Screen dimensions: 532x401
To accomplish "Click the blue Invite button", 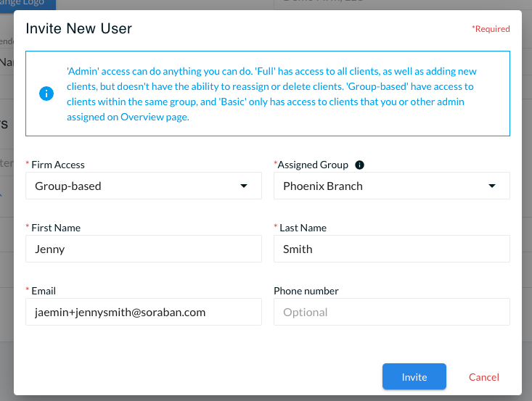I will (414, 376).
